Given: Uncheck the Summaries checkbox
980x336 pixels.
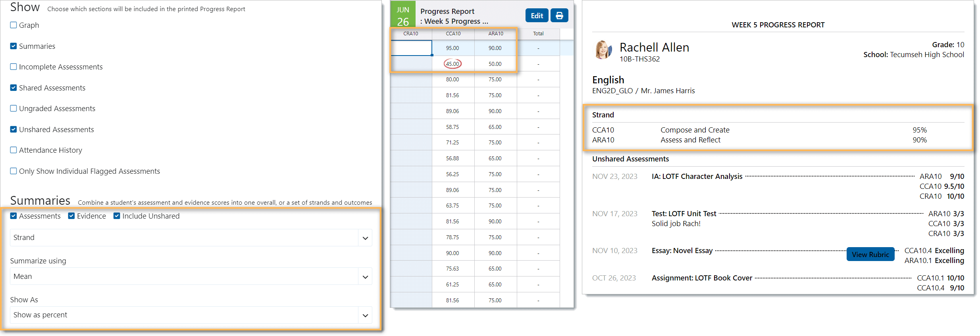Looking at the screenshot, I should (13, 46).
